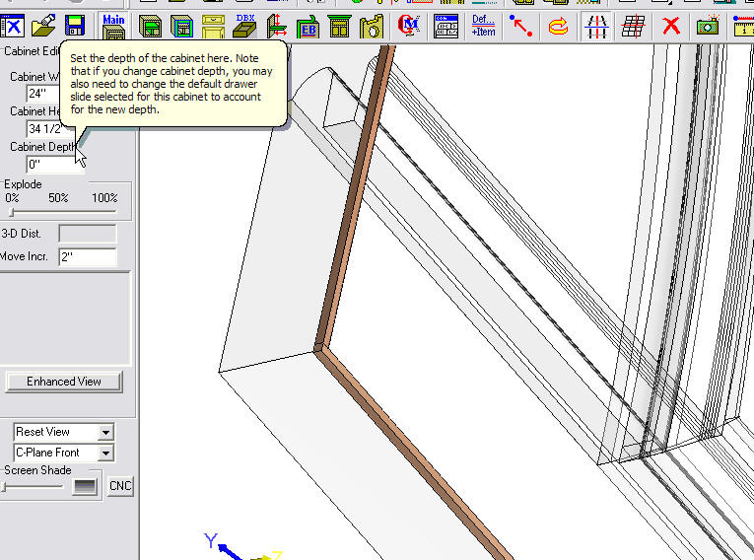This screenshot has height=560, width=754.
Task: Open the face frame icon with blue outline
Action: click(181, 26)
